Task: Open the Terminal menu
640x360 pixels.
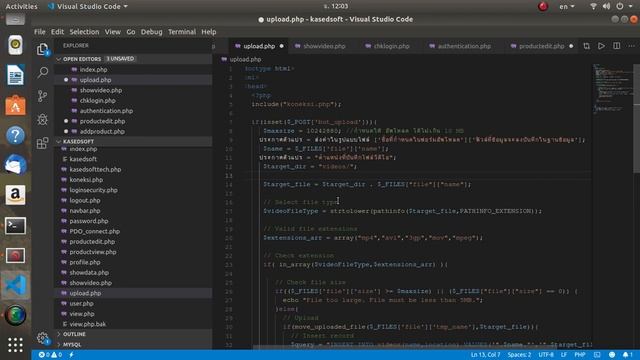Action: click(x=182, y=32)
